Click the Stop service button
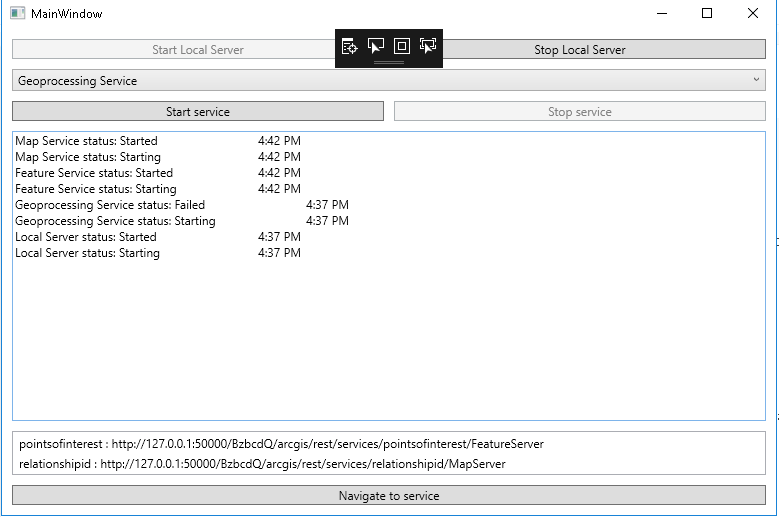The width and height of the screenshot is (779, 517). coord(580,112)
